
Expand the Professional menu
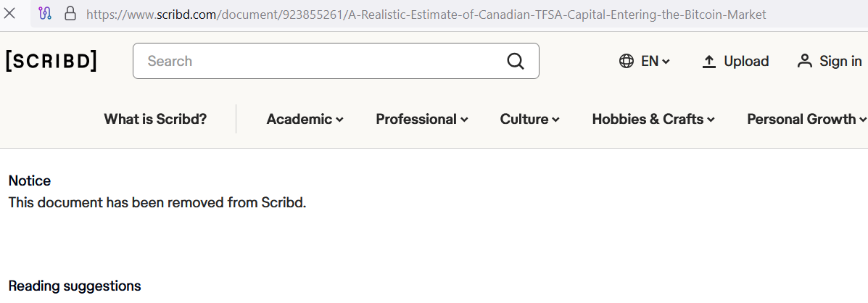click(x=421, y=119)
